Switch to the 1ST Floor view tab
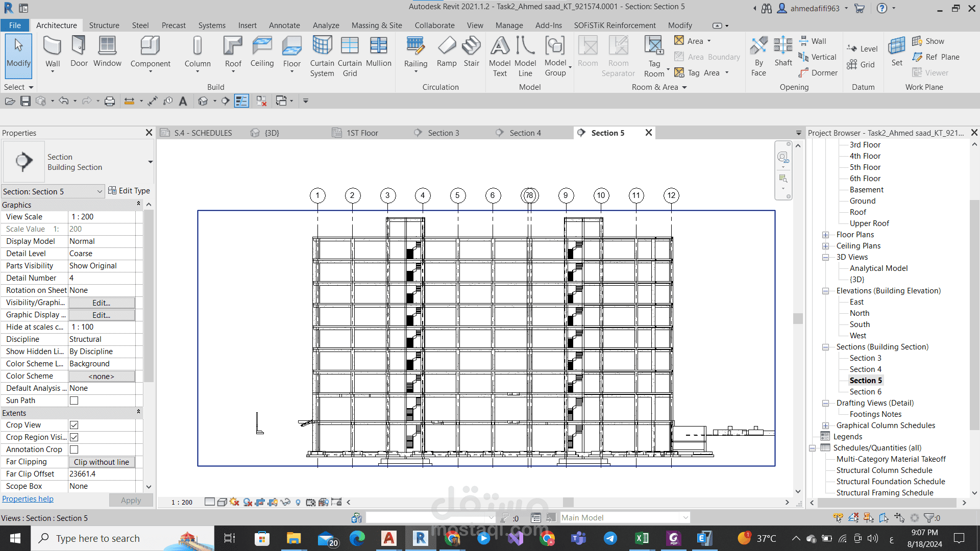Image resolution: width=980 pixels, height=551 pixels. point(362,133)
